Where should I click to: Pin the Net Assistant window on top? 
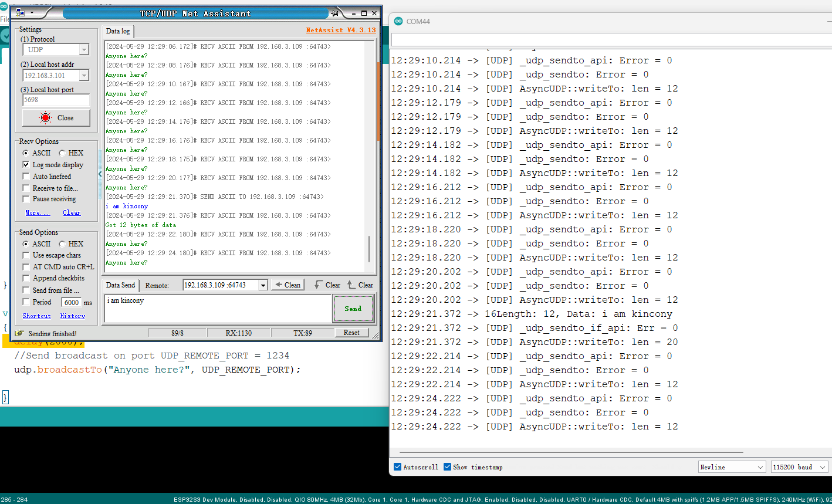coord(335,13)
